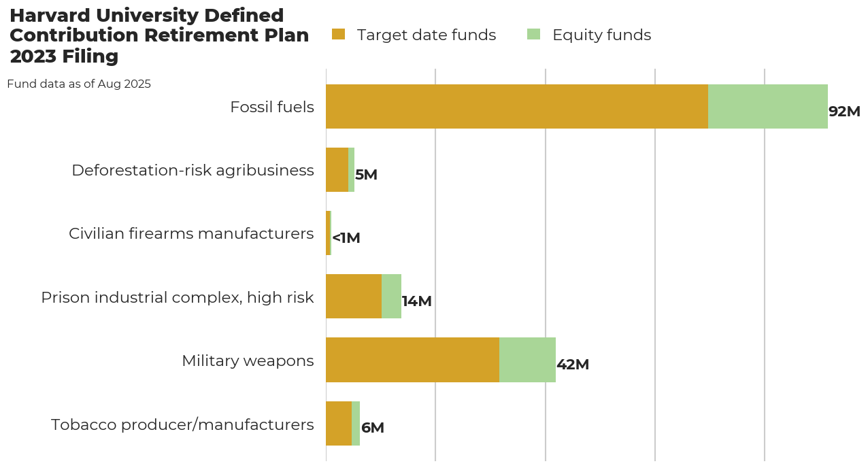Click the Fossil fuels target date bar segment
This screenshot has height=468, width=868.
[517, 107]
